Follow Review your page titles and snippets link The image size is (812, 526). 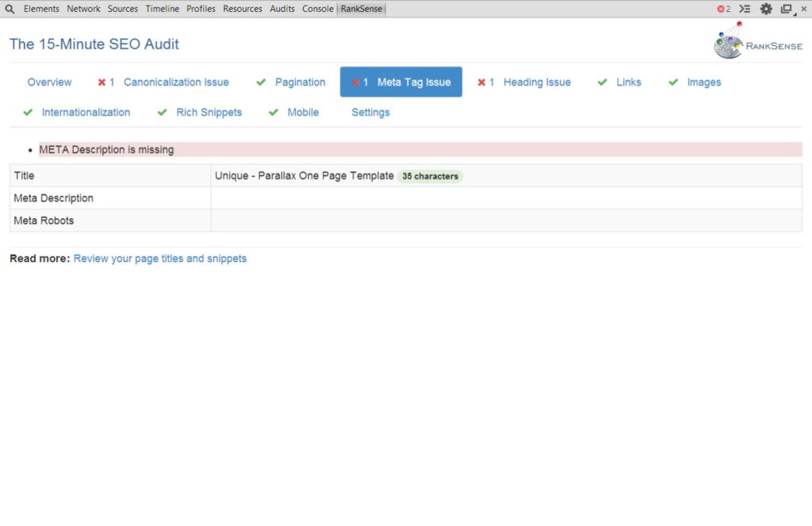160,259
